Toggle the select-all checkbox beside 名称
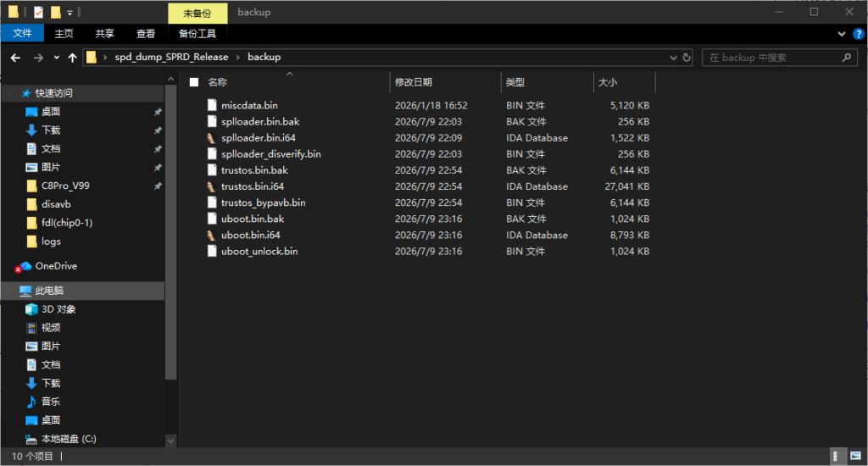The height and width of the screenshot is (466, 868). [x=194, y=82]
